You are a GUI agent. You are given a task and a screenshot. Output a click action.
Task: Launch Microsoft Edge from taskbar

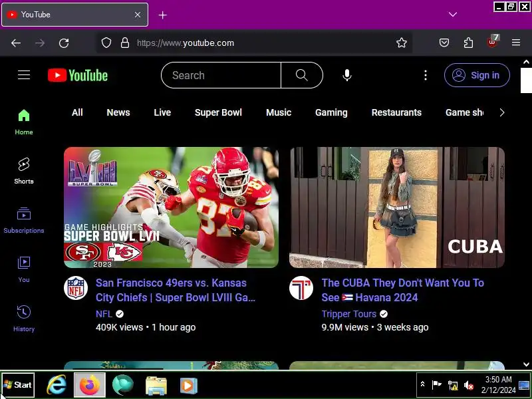(x=123, y=385)
